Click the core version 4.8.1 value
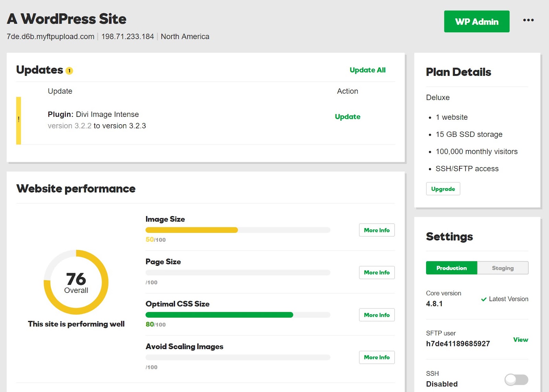This screenshot has height=392, width=549. pyautogui.click(x=434, y=304)
